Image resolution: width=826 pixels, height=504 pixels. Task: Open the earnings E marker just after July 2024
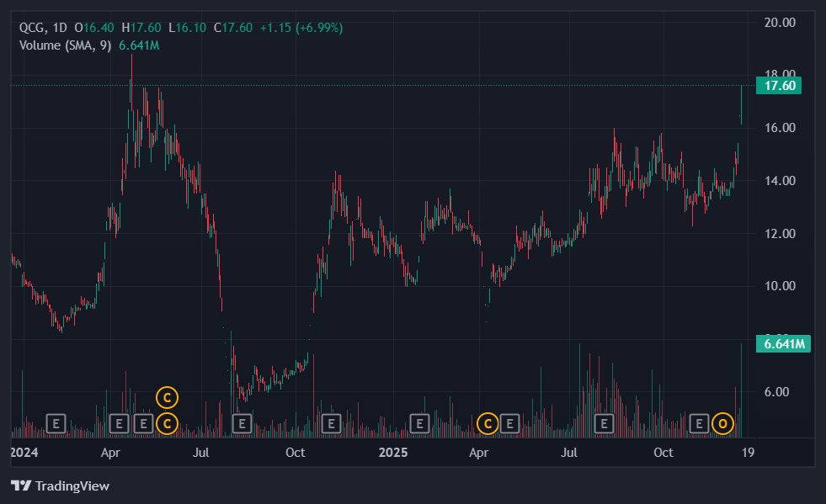242,423
